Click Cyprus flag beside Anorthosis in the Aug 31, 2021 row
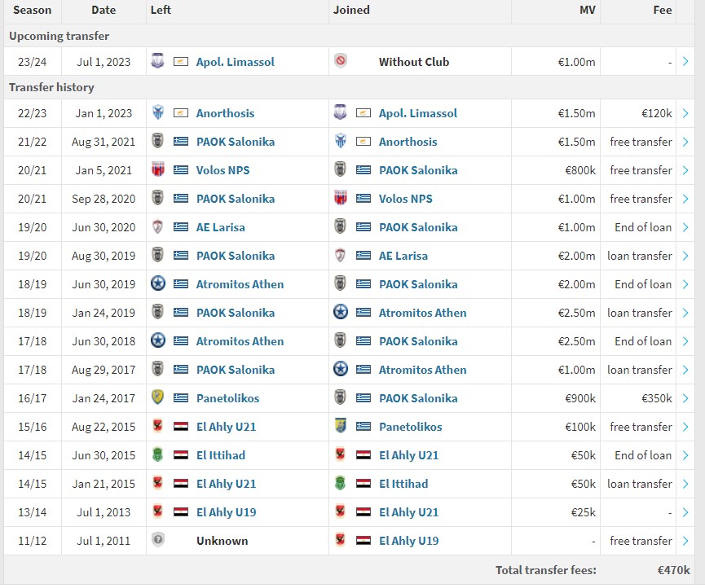Screen dimensions: 705x588 tap(364, 142)
